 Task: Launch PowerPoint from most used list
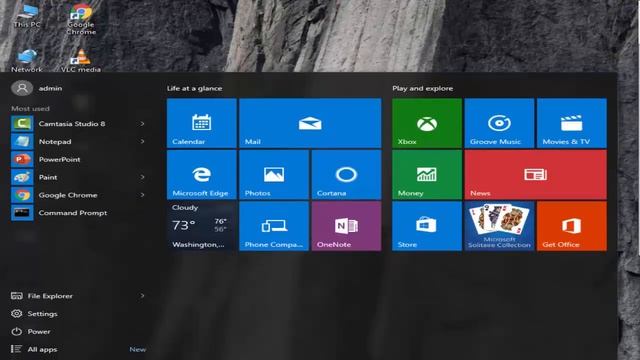point(78,159)
